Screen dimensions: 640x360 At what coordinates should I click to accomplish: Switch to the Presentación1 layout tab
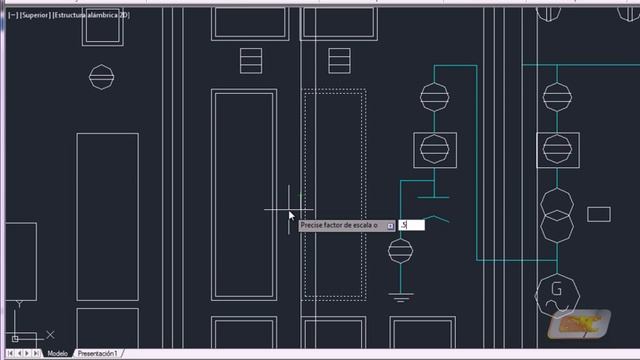(97, 353)
